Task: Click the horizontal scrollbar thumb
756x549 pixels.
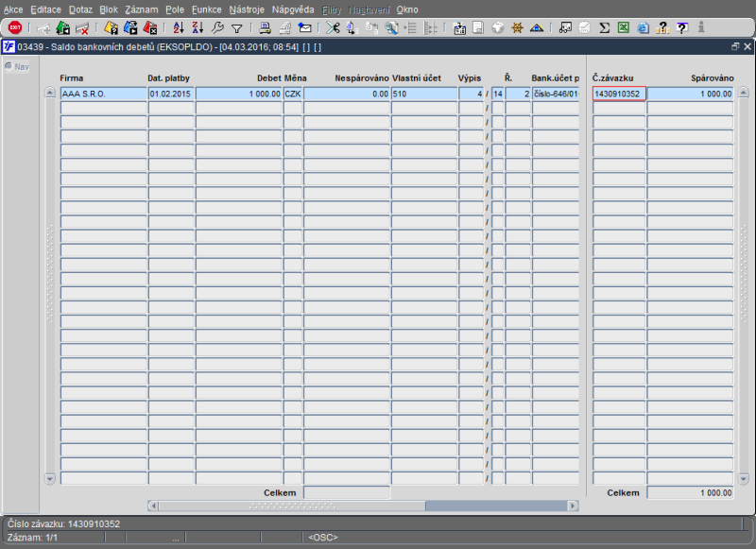Action: [x=292, y=506]
